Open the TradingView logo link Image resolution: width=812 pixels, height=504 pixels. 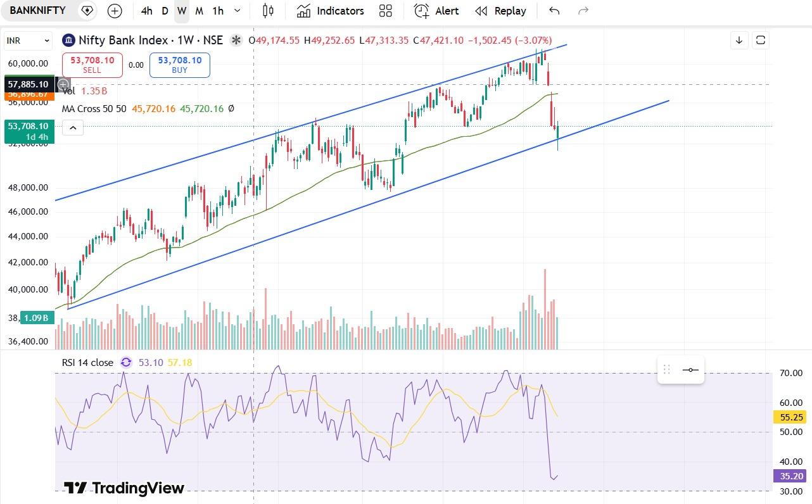tap(124, 488)
